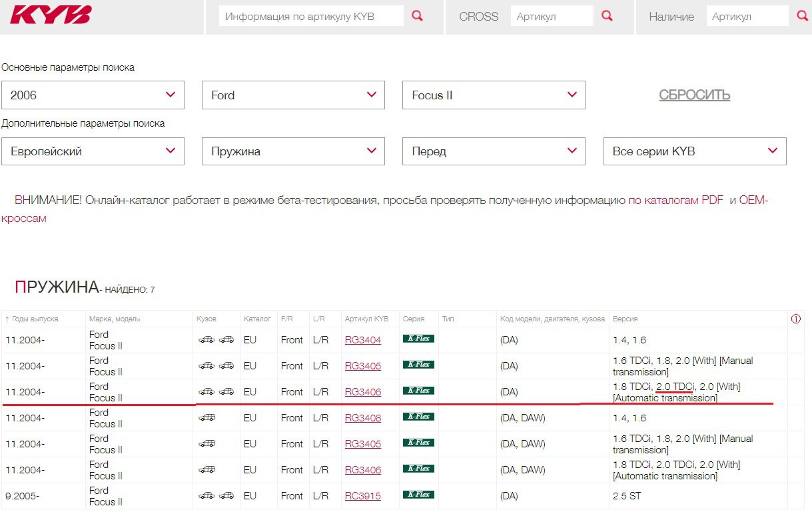Open the Перед position dropdown
This screenshot has height=512, width=812.
coord(494,151)
